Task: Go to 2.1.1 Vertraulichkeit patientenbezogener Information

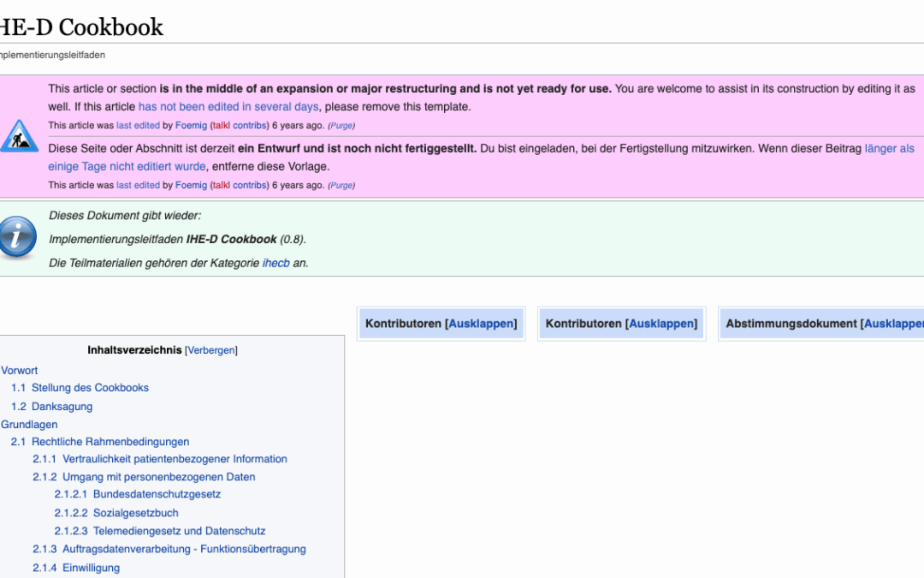Action: 160,459
